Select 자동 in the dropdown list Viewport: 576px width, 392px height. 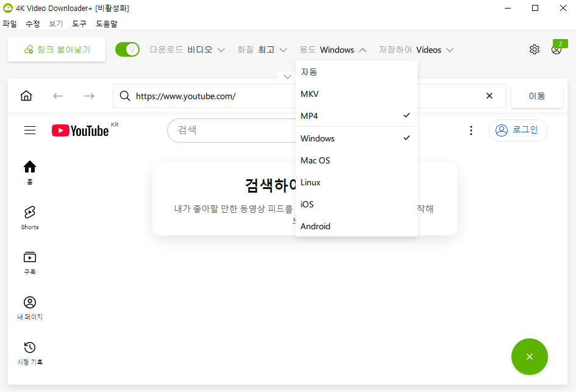[357, 72]
